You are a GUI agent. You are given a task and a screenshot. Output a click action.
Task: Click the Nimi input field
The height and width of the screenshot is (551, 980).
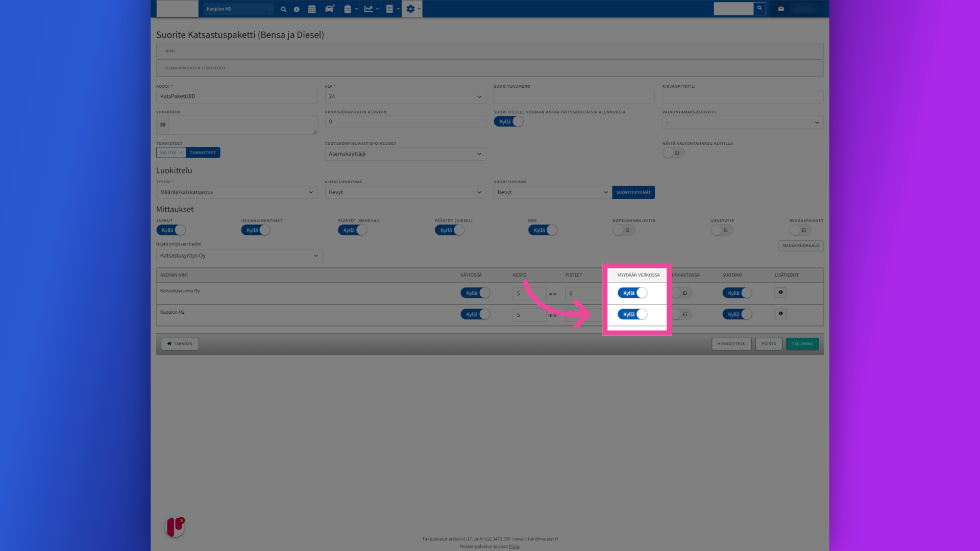pos(490,51)
